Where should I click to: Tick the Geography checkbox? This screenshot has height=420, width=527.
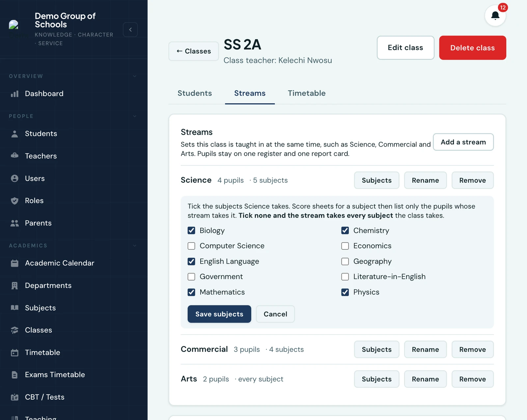pos(345,261)
